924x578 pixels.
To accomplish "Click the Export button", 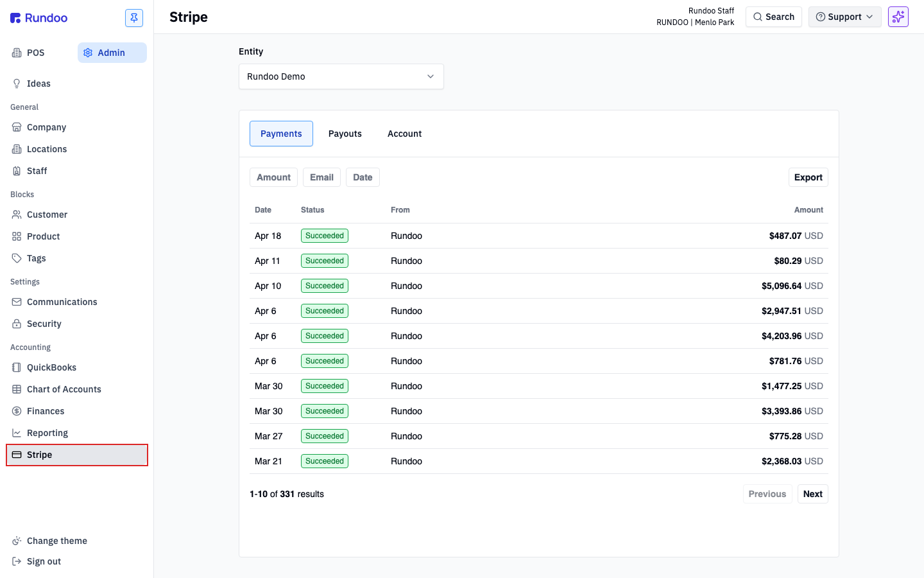I will coord(809,177).
